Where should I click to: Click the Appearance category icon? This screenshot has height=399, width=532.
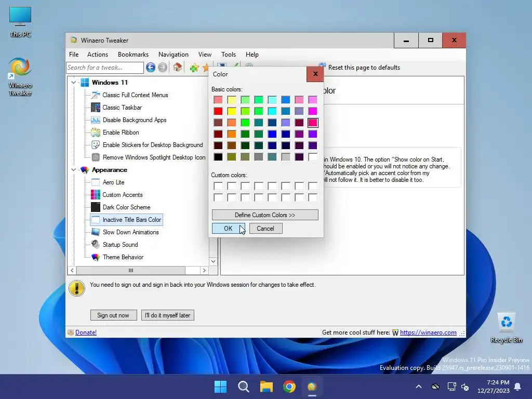pos(85,170)
